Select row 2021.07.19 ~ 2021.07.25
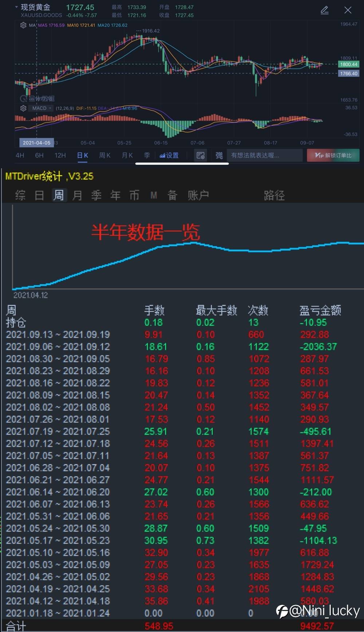 [182, 431]
